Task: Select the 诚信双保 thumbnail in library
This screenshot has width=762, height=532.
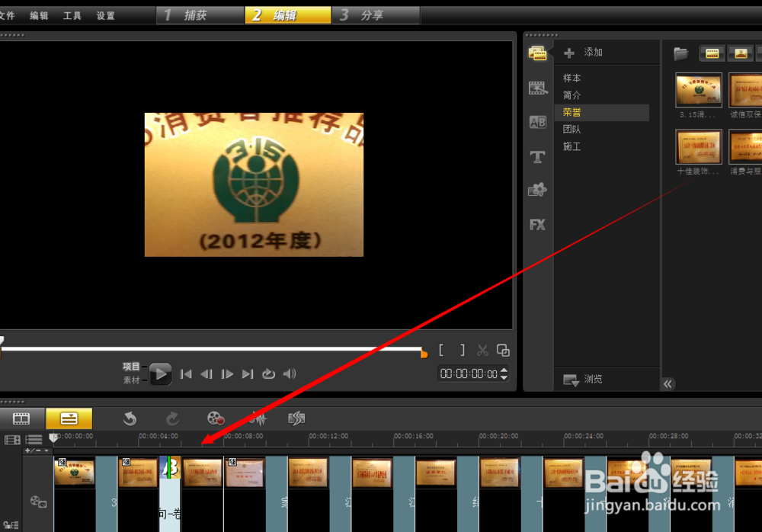Action: point(745,91)
